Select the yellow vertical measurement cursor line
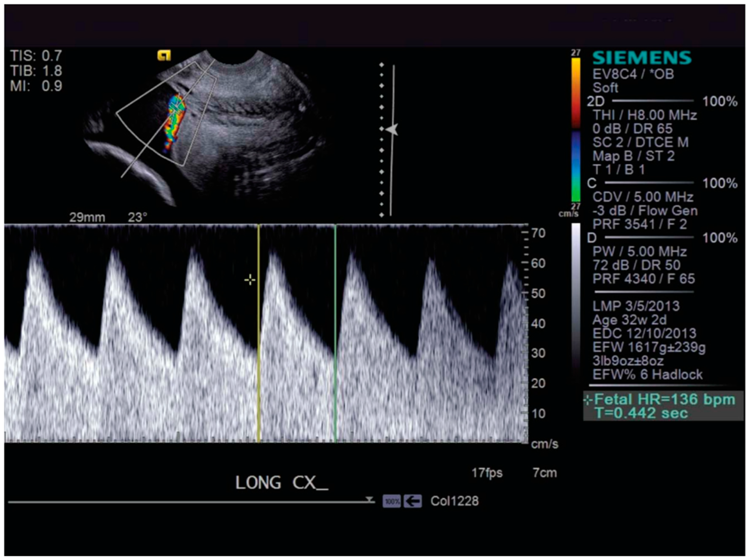This screenshot has height=560, width=750. point(259,333)
